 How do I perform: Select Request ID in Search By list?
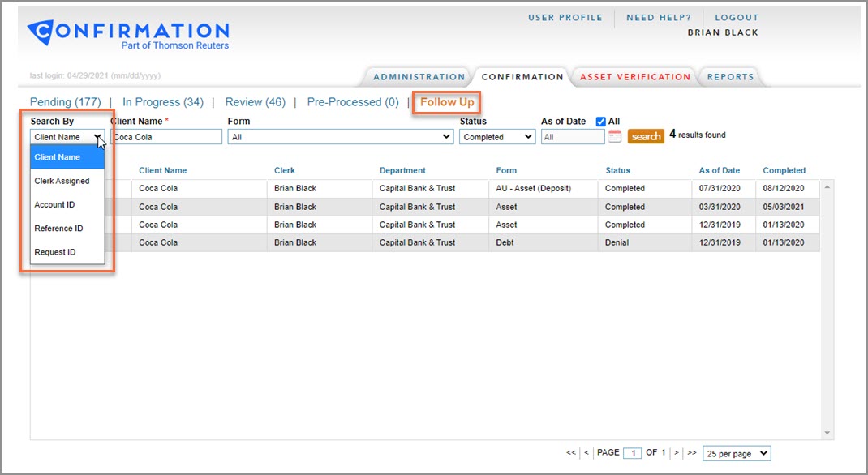55,252
